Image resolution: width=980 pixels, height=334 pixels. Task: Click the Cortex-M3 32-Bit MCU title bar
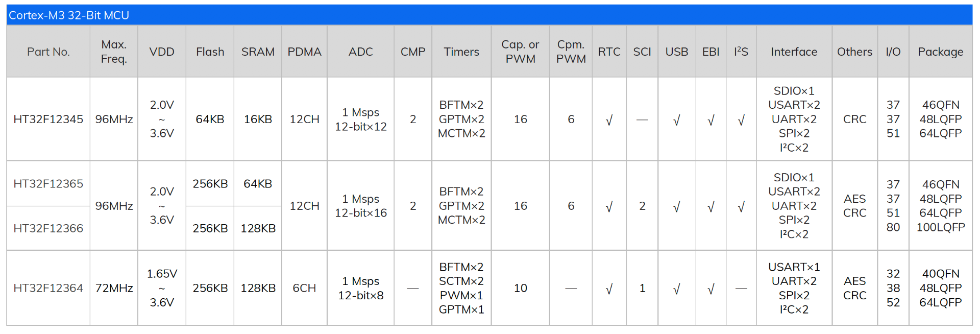pos(69,15)
